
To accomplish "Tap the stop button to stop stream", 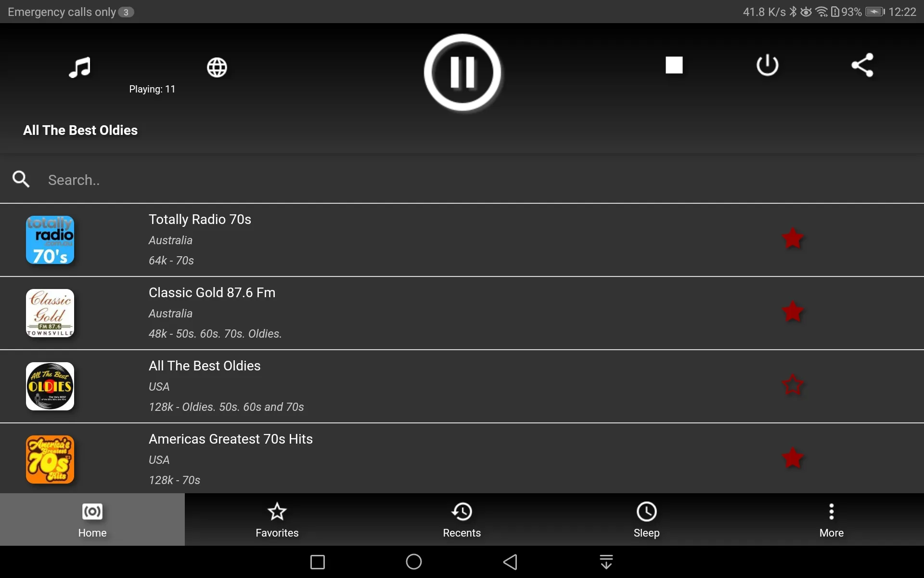I will coord(674,65).
